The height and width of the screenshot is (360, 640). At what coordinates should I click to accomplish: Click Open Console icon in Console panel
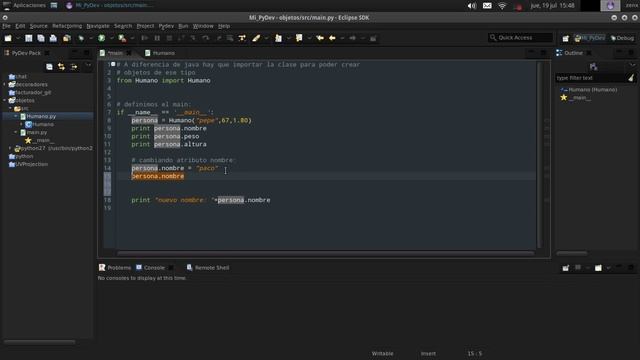(598, 268)
